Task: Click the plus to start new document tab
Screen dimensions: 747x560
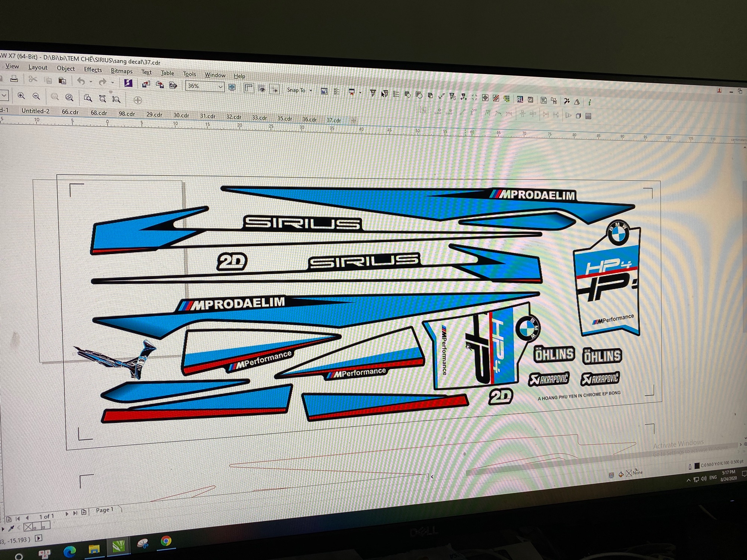Action: point(353,121)
